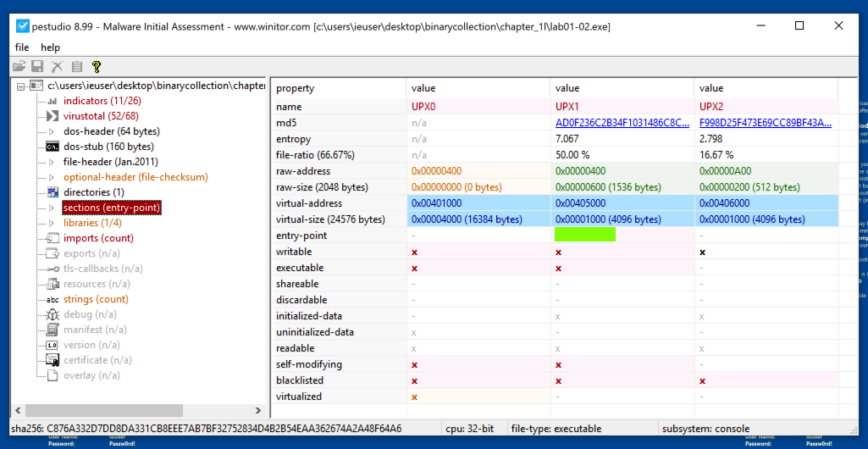The height and width of the screenshot is (449, 868).
Task: Click the certificate icon in tree
Action: (53, 360)
